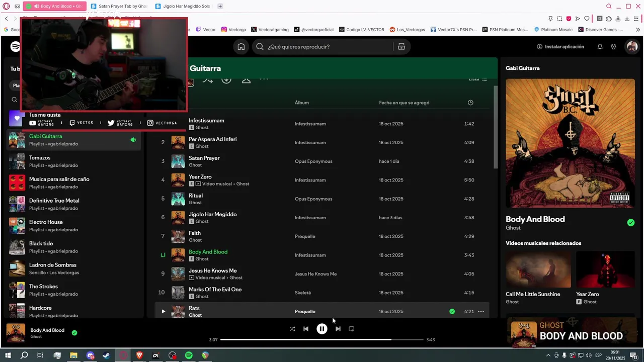Open the Skeletá album link

(303, 293)
